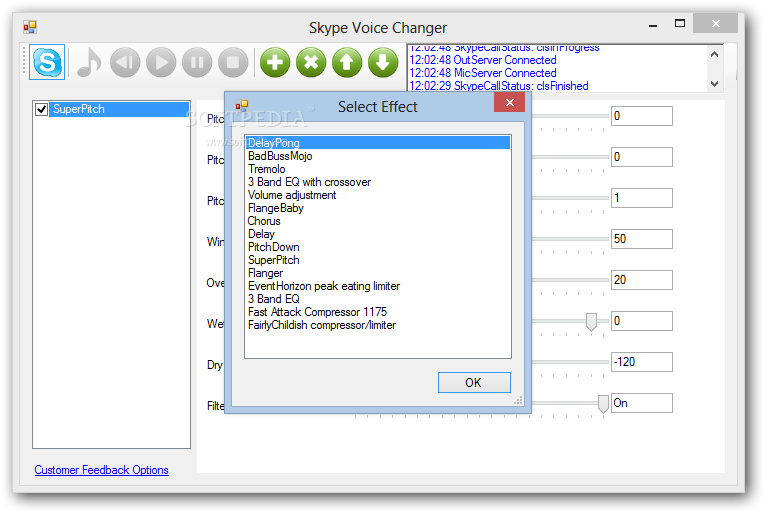Click the value field showing 20
Screen dimensions: 765x513
(642, 280)
